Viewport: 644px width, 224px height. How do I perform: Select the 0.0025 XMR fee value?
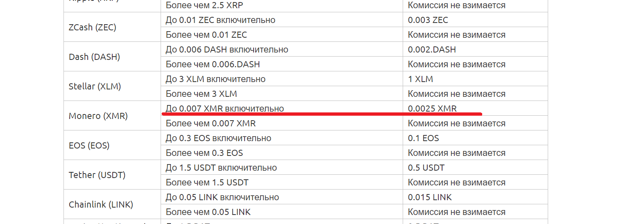[x=432, y=108]
